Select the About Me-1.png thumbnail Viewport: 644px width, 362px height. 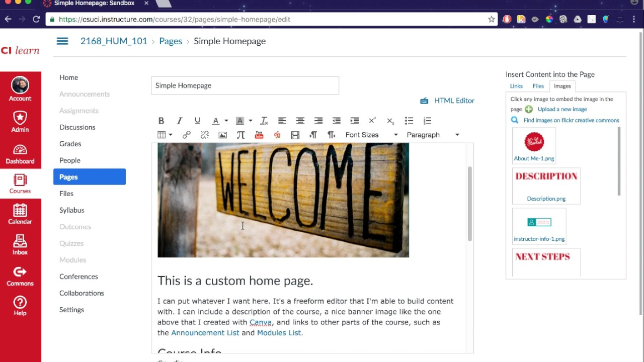pos(534,145)
